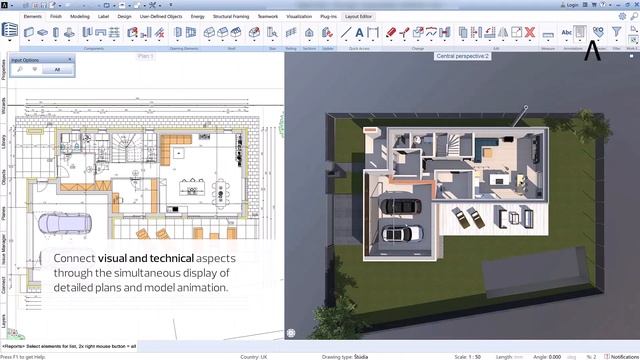Click the Login link in title bar
The width and height of the screenshot is (640, 360).
(569, 5)
